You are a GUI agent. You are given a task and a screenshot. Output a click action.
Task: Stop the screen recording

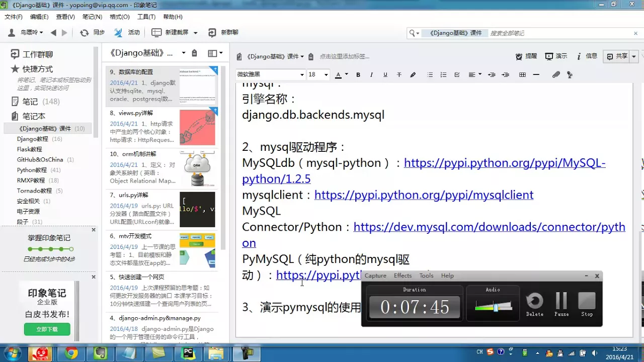[587, 304]
